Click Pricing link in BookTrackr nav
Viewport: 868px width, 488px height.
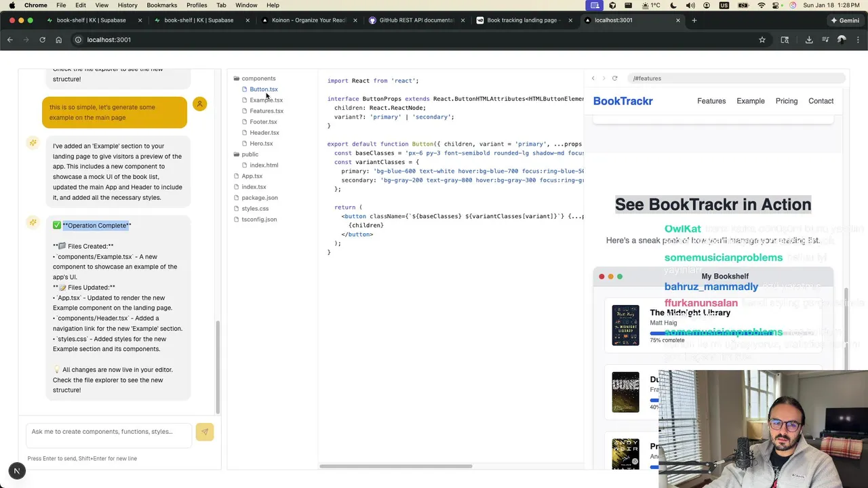pos(787,101)
